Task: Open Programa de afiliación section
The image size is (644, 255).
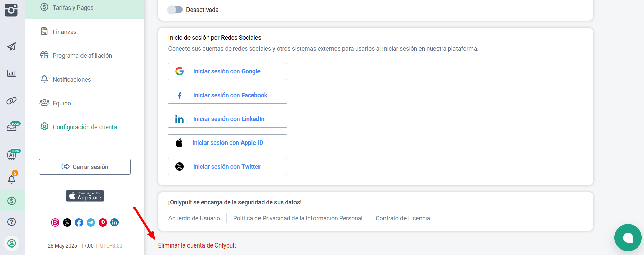Action: [82, 56]
